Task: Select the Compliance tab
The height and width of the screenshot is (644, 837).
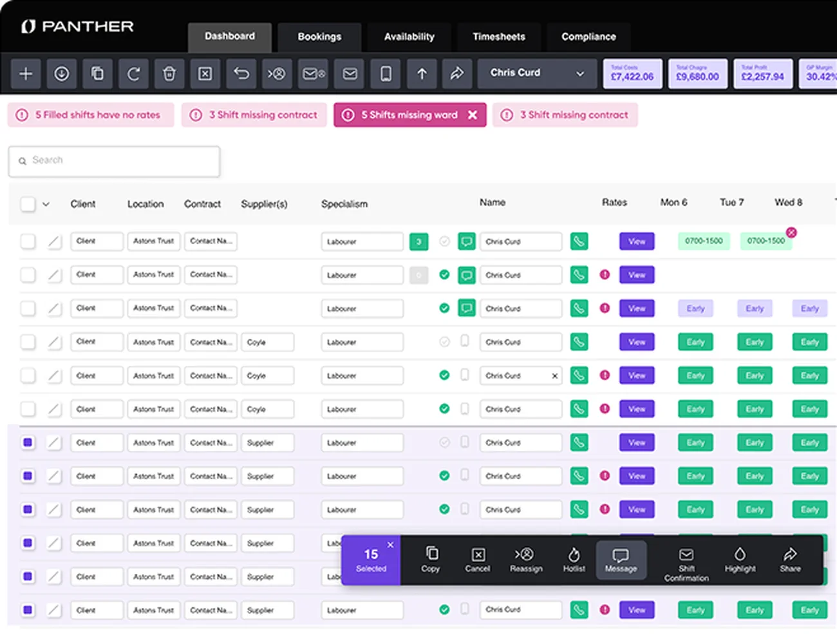Action: 588,37
